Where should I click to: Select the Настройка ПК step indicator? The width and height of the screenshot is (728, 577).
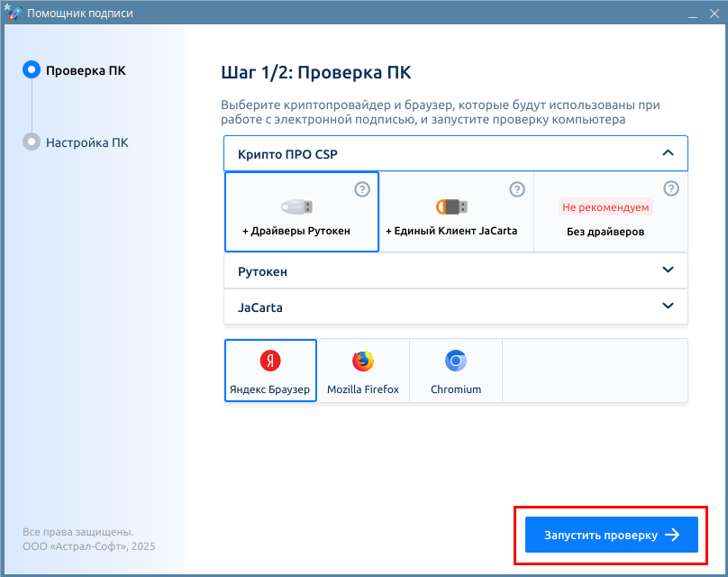pyautogui.click(x=32, y=142)
